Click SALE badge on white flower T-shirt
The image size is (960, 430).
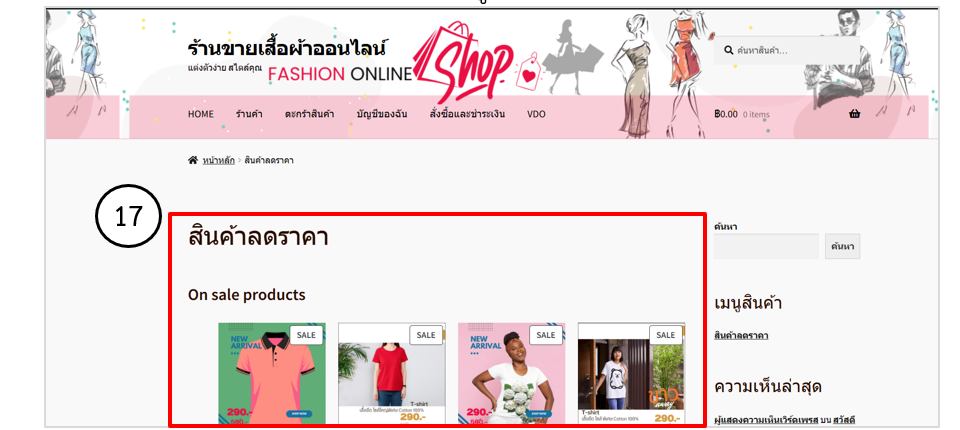(546, 335)
